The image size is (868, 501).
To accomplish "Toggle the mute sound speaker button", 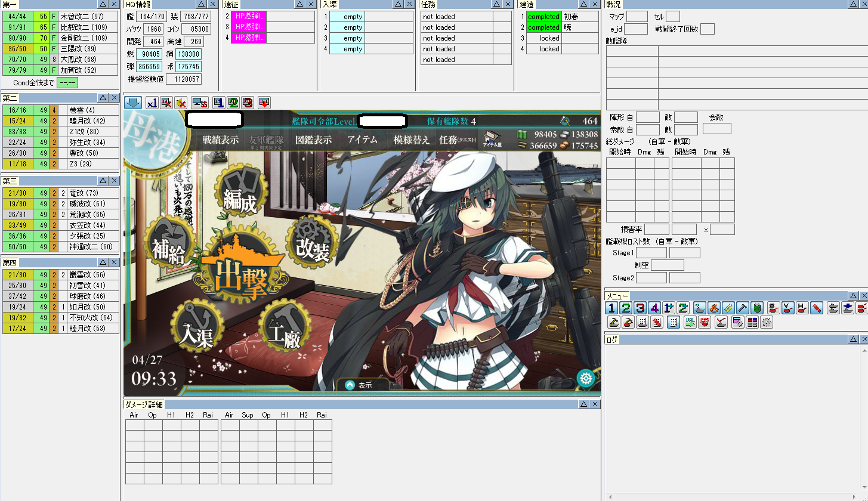I will point(181,103).
